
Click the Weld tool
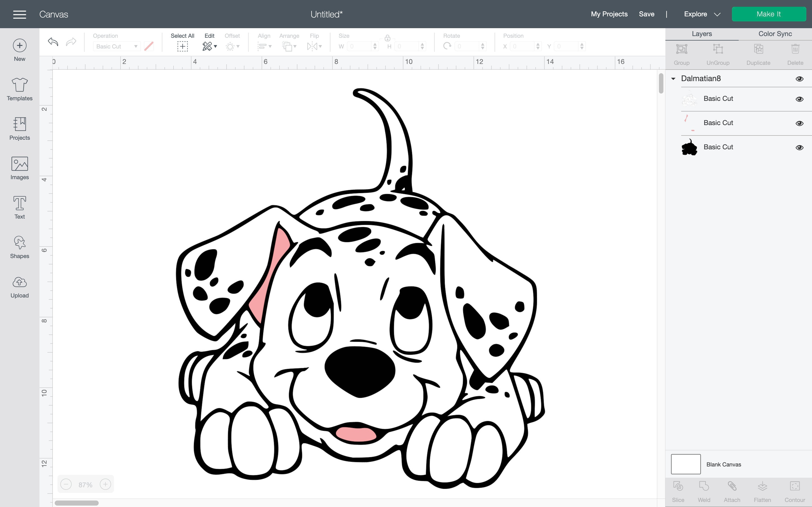tap(705, 490)
